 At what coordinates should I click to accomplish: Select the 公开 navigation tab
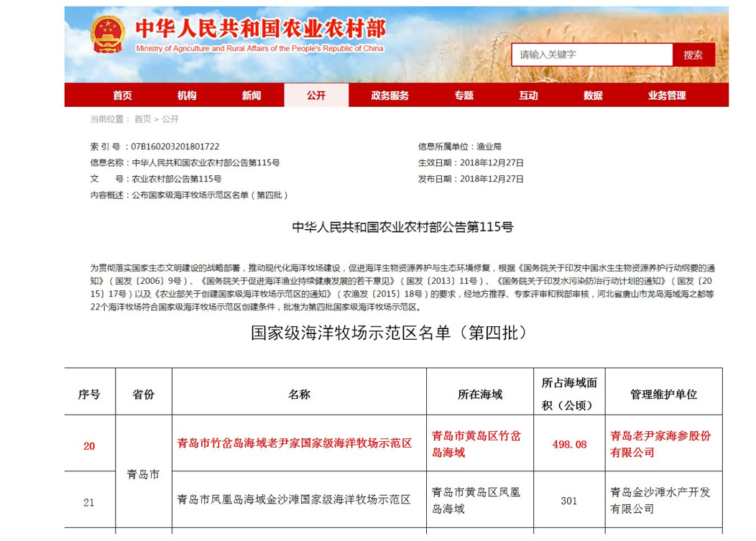coord(316,95)
